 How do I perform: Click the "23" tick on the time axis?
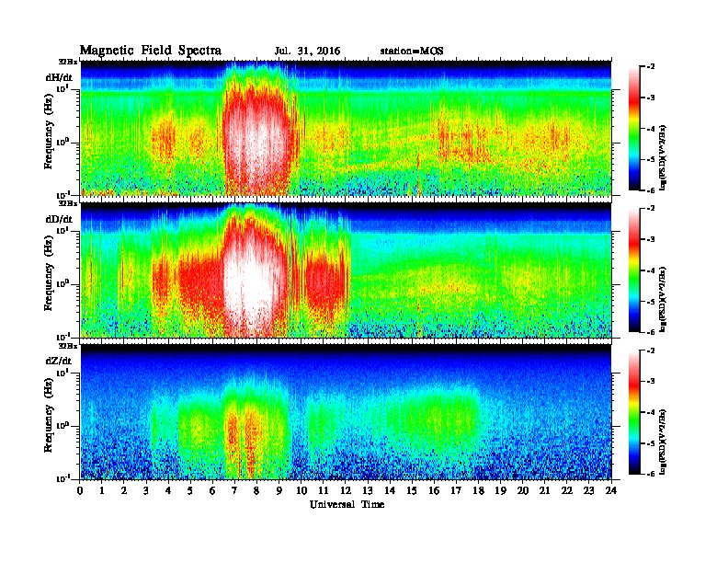[589, 491]
